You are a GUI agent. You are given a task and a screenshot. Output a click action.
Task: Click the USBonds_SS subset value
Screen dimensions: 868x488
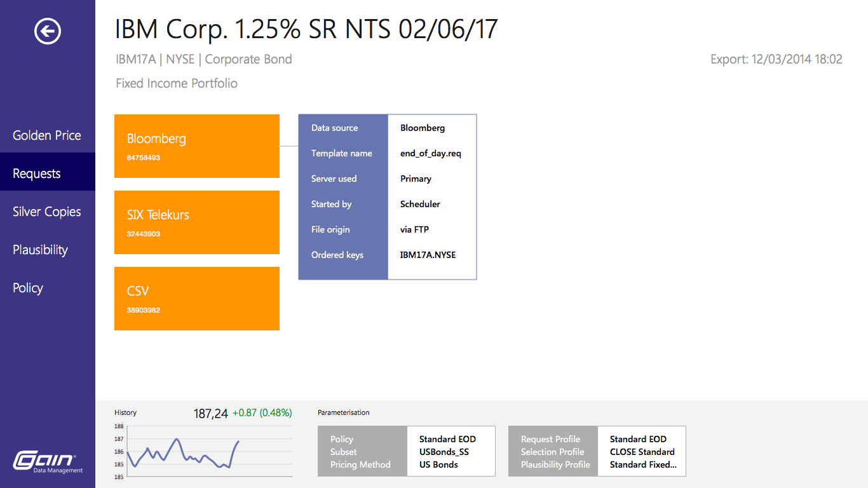[x=444, y=452]
